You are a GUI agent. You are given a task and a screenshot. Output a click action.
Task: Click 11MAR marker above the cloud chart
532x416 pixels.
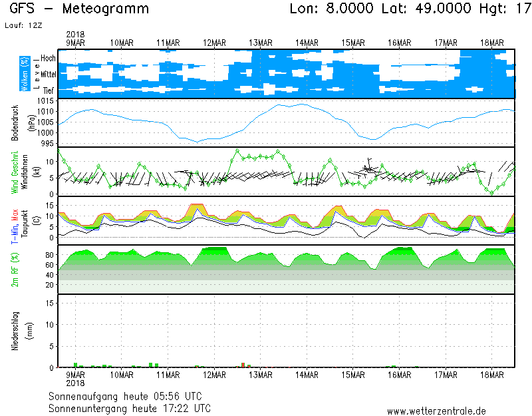pyautogui.click(x=168, y=43)
